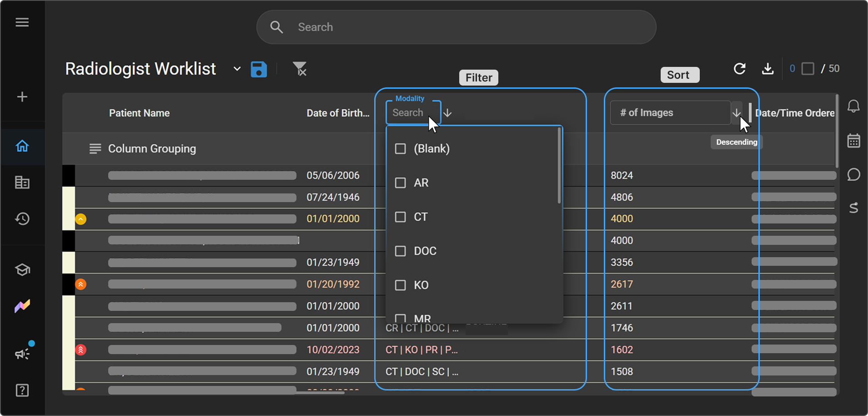Click the image count 1602 cell
The height and width of the screenshot is (416, 868).
click(622, 350)
